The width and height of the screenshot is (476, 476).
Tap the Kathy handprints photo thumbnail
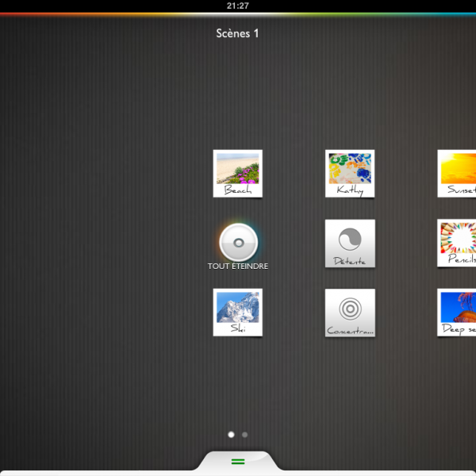coord(350,168)
